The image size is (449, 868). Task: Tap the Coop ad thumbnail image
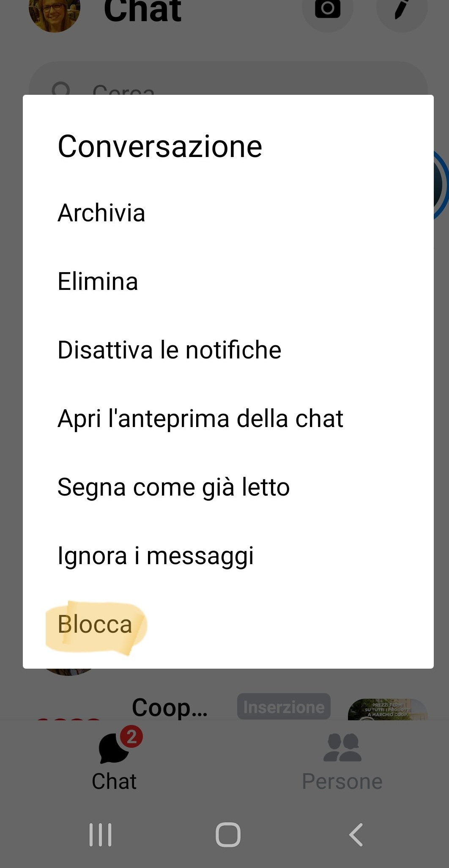387,710
